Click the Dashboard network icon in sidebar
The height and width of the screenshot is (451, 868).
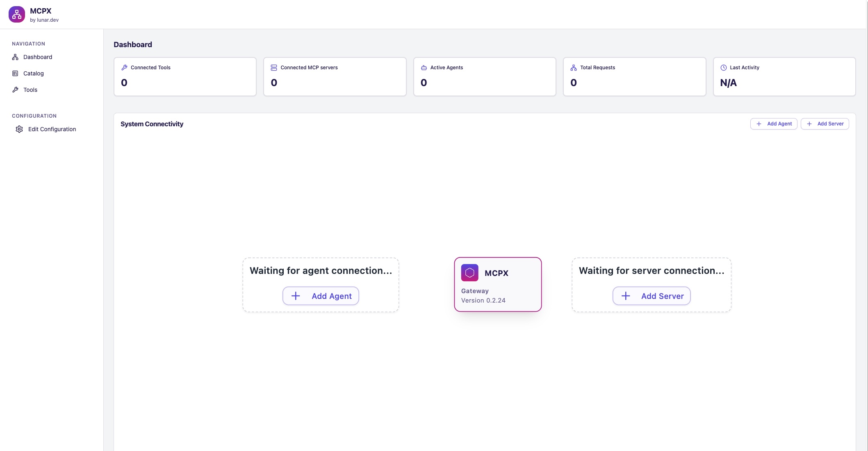pyautogui.click(x=15, y=57)
